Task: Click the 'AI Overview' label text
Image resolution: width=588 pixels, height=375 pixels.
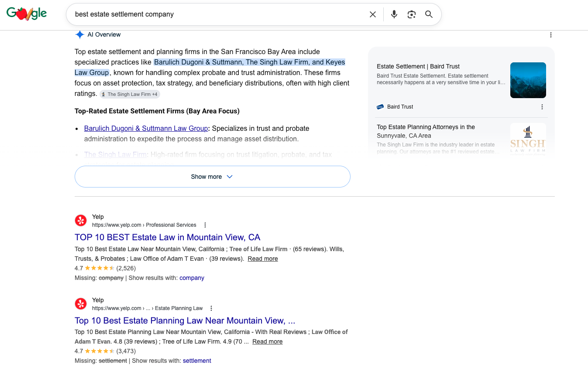Action: pyautogui.click(x=104, y=35)
